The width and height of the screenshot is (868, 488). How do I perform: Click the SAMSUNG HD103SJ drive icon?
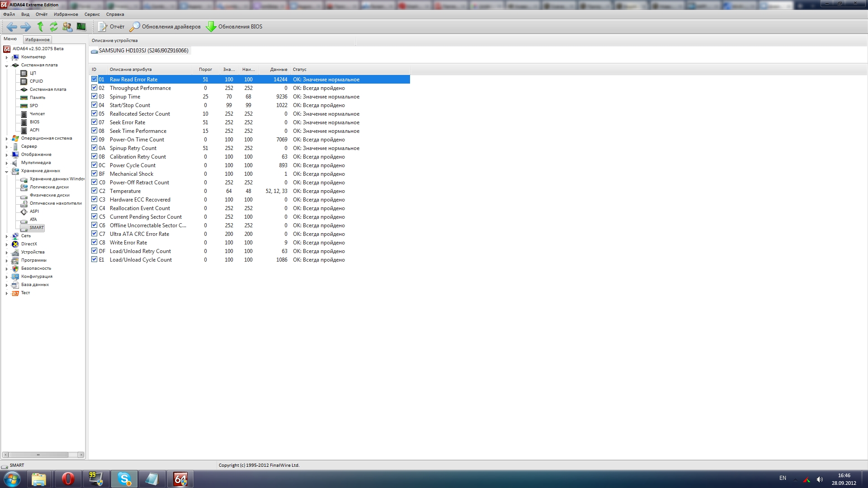click(94, 51)
